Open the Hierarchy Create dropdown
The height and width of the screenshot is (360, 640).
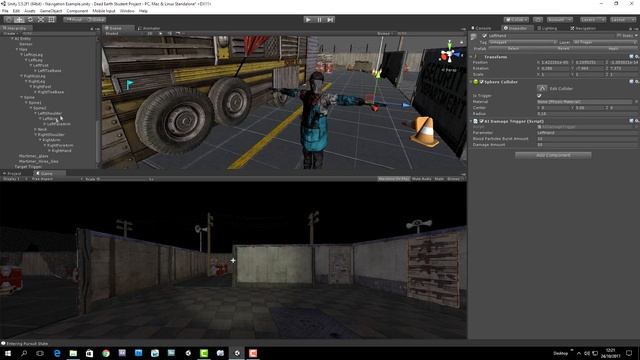click(x=9, y=33)
